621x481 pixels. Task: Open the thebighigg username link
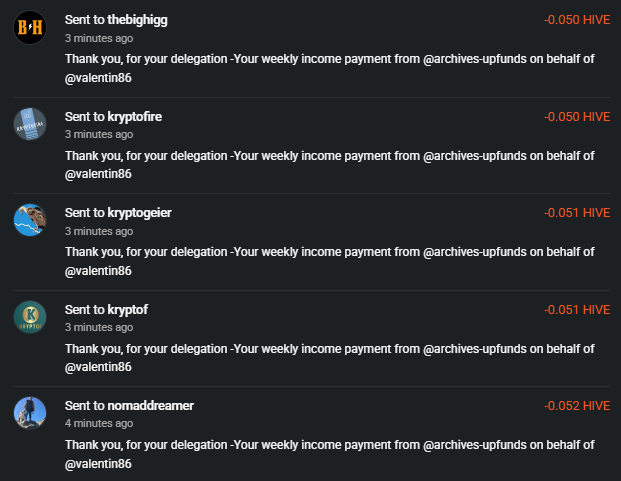click(137, 20)
